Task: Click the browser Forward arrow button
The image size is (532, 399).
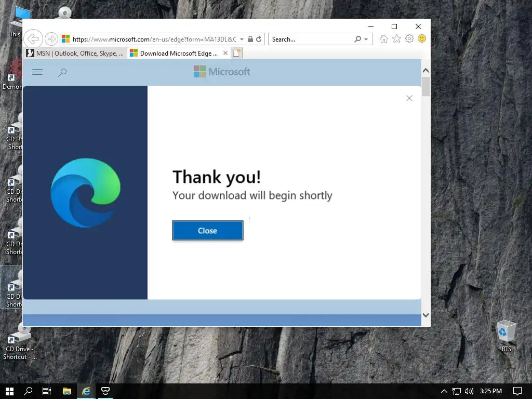Action: [51, 39]
